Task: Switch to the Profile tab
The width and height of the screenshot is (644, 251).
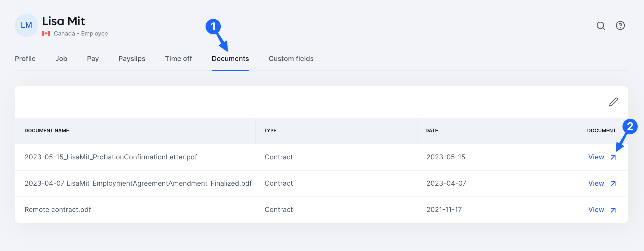Action: (25, 59)
